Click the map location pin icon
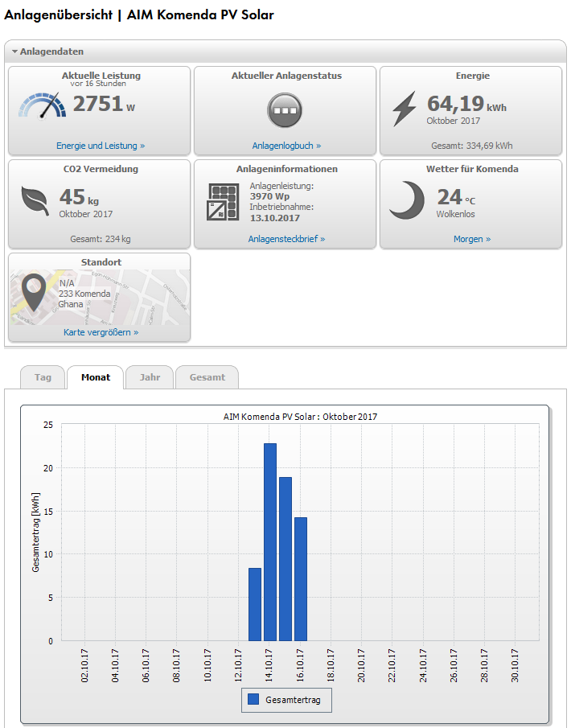 34,292
